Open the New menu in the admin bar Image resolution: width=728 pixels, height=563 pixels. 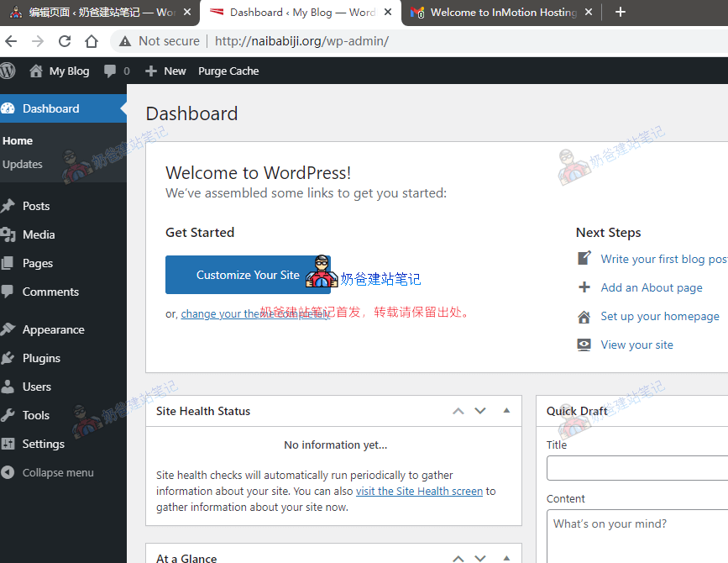(x=165, y=71)
